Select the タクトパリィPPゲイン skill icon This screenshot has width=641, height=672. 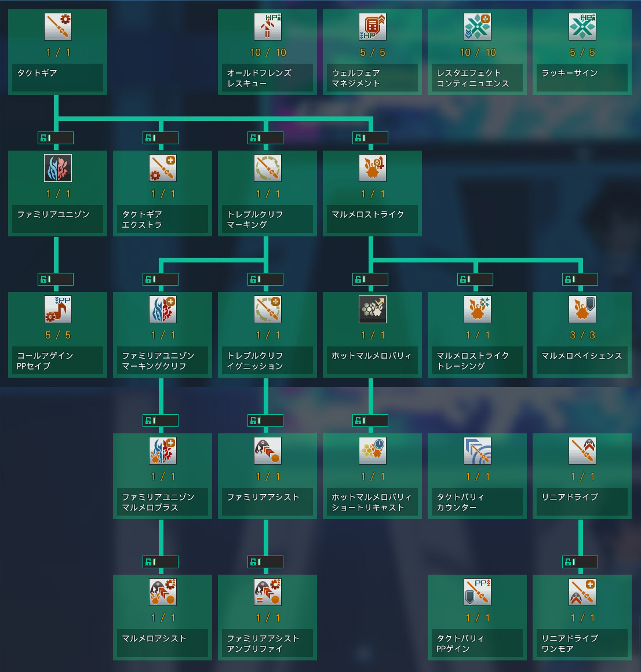pyautogui.click(x=477, y=592)
